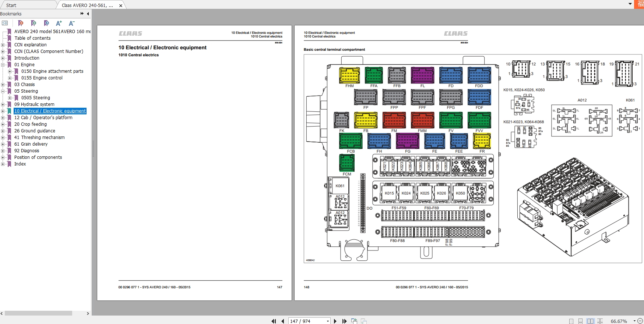Select 61 Grain delivery bookmark
Screen dimensions: 644x324
click(31, 144)
